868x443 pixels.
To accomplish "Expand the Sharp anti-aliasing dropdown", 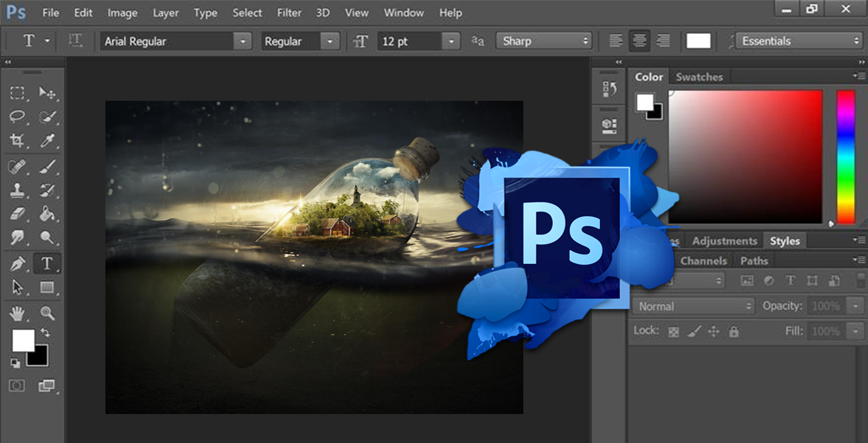I will [x=544, y=42].
